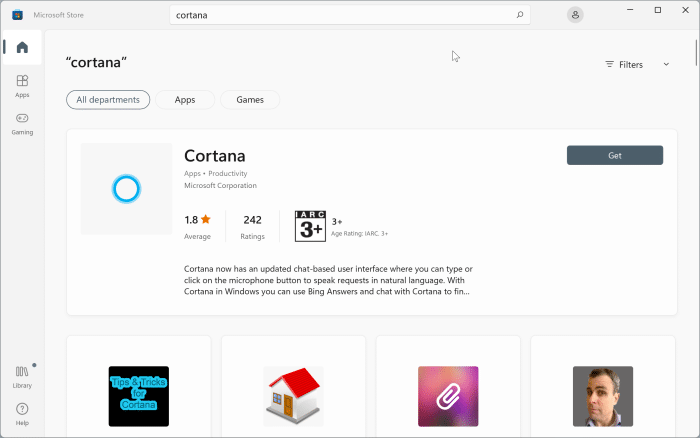Screen dimensions: 700x438
Task: Open the Gaming section in sidebar
Action: [x=22, y=124]
